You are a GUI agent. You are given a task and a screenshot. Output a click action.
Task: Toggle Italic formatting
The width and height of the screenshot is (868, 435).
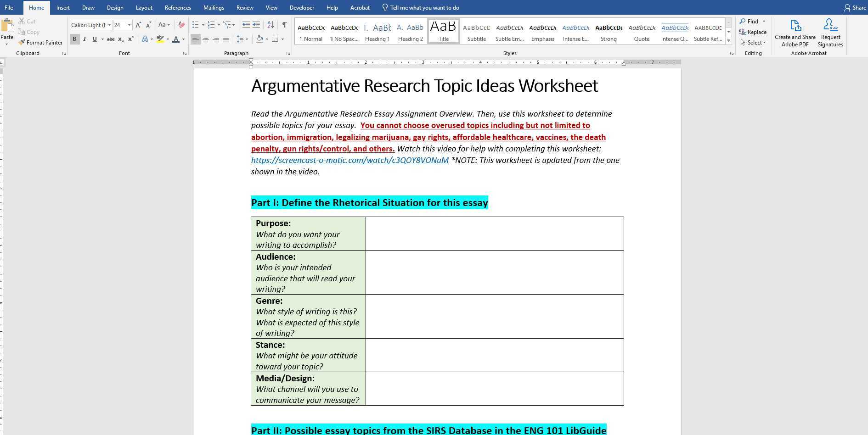point(85,39)
